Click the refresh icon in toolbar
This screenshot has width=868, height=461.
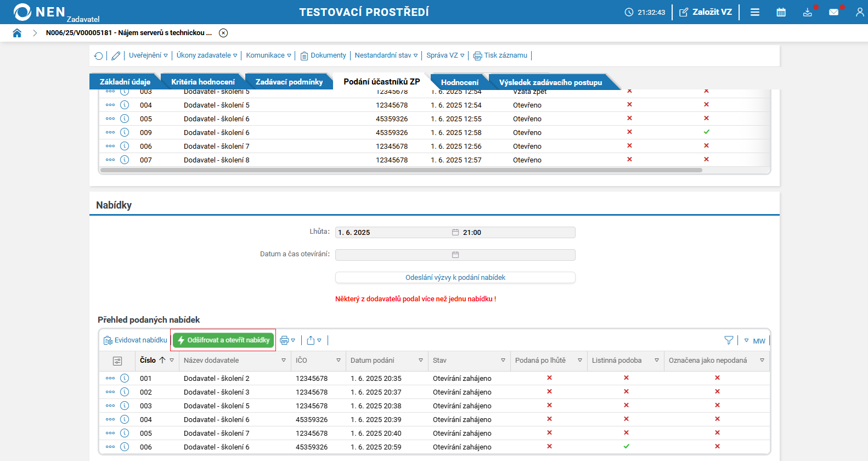coord(99,56)
